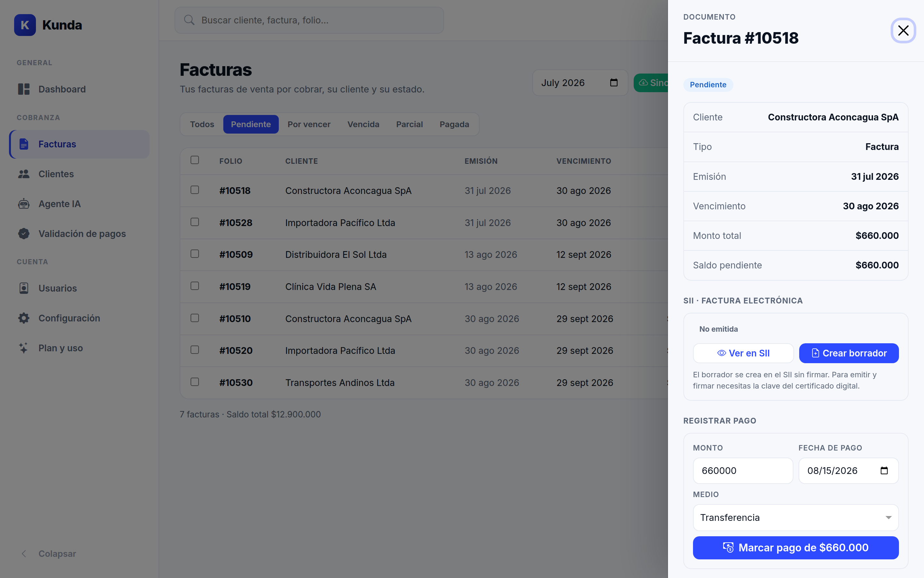924x578 pixels.
Task: Click folio #10520 in the table
Action: [x=236, y=351]
